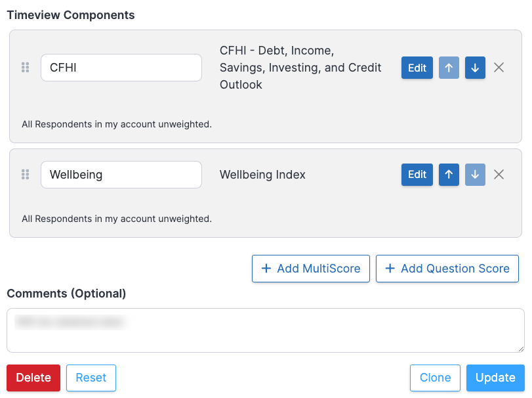
Task: Move CFHI component down
Action: (x=475, y=68)
